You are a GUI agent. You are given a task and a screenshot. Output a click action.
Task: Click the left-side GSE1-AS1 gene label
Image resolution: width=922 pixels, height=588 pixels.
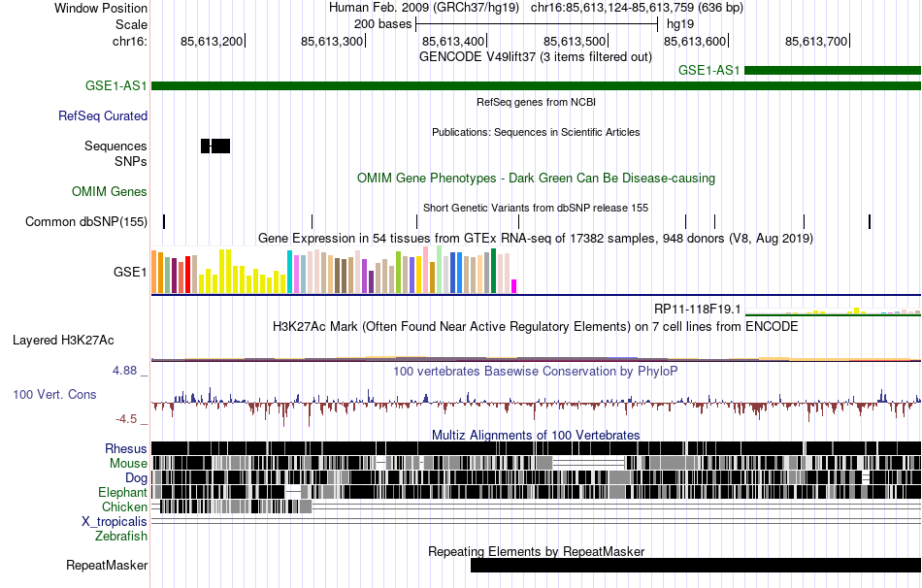click(115, 85)
